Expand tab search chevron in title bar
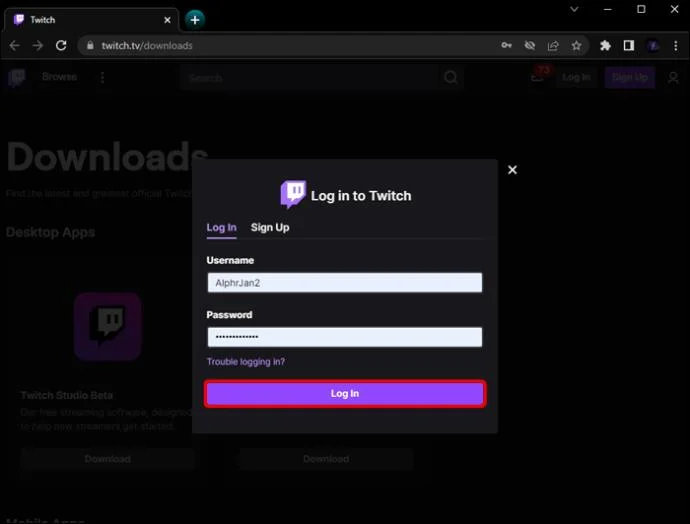 (x=574, y=9)
